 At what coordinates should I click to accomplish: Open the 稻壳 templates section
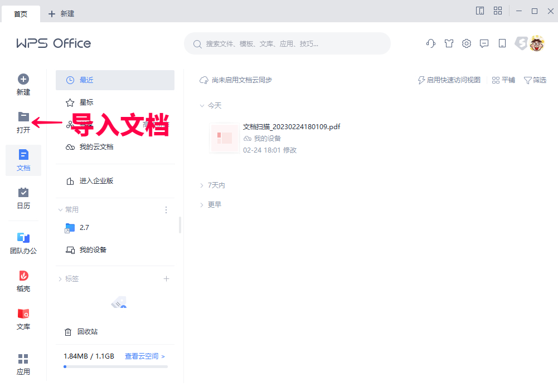[23, 280]
